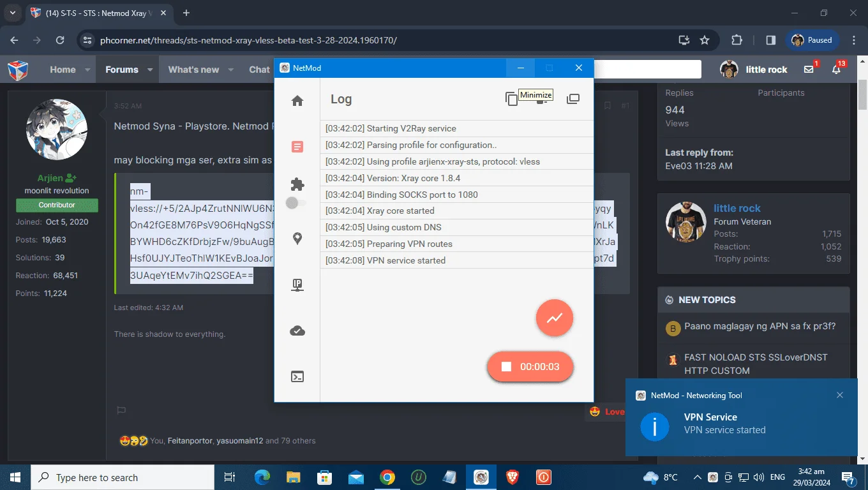868x490 pixels.
Task: Open the NetMod Home page icon
Action: pyautogui.click(x=297, y=101)
